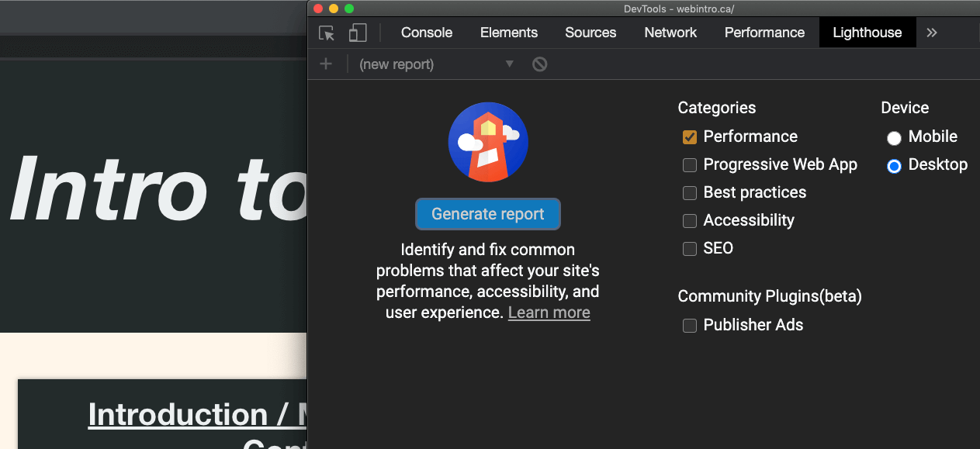Image resolution: width=980 pixels, height=449 pixels.
Task: Click the clear all reports icon
Action: coord(540,64)
